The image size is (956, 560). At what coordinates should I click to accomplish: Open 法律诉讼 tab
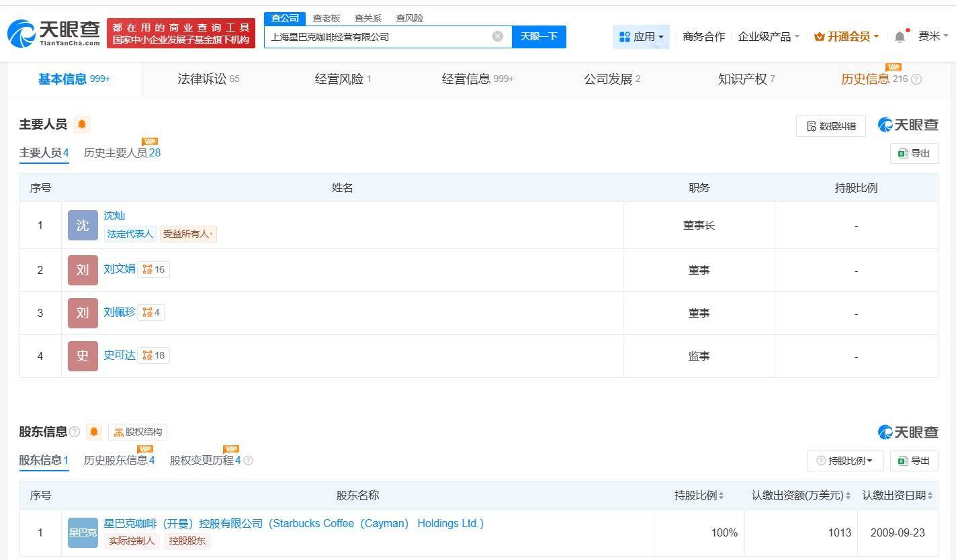coord(208,79)
